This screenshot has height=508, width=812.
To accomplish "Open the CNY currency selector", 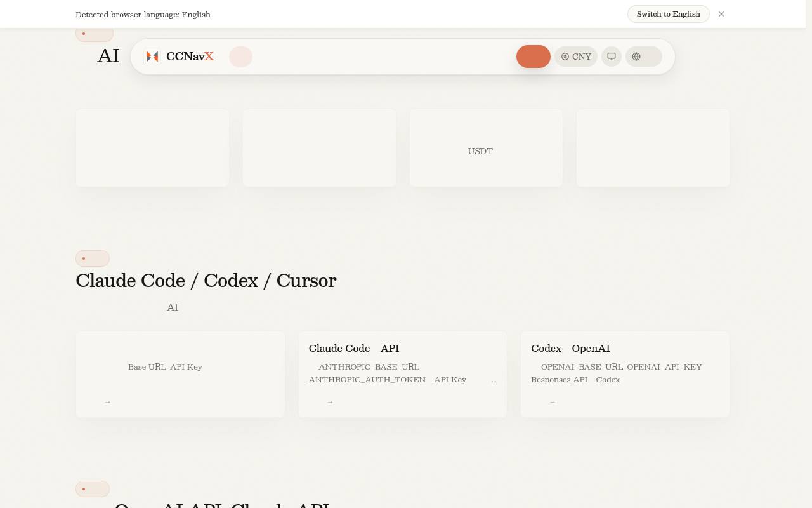I will point(576,57).
